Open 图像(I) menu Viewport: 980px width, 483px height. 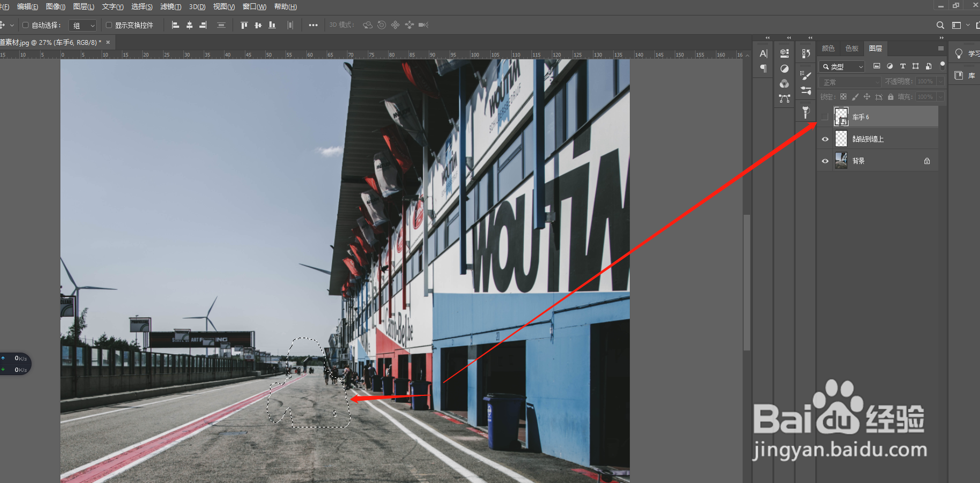56,6
